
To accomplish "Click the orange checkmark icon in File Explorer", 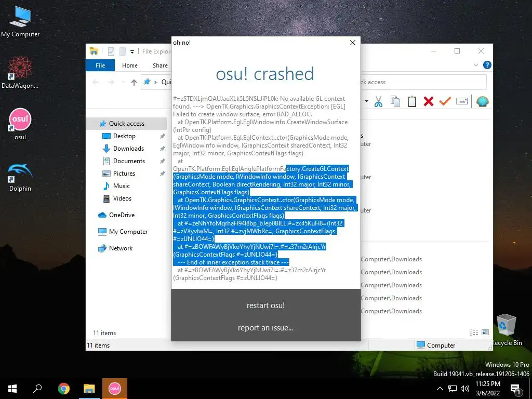I will tap(445, 101).
